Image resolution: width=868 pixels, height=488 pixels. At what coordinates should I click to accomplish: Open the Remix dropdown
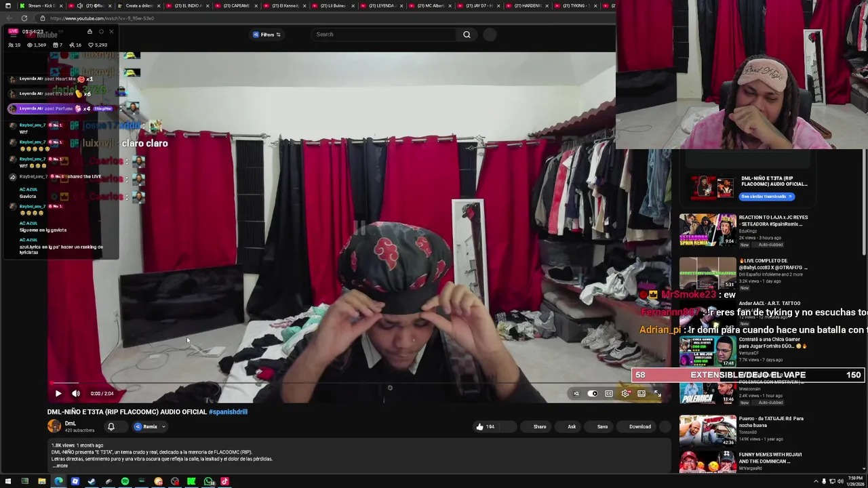pyautogui.click(x=150, y=426)
